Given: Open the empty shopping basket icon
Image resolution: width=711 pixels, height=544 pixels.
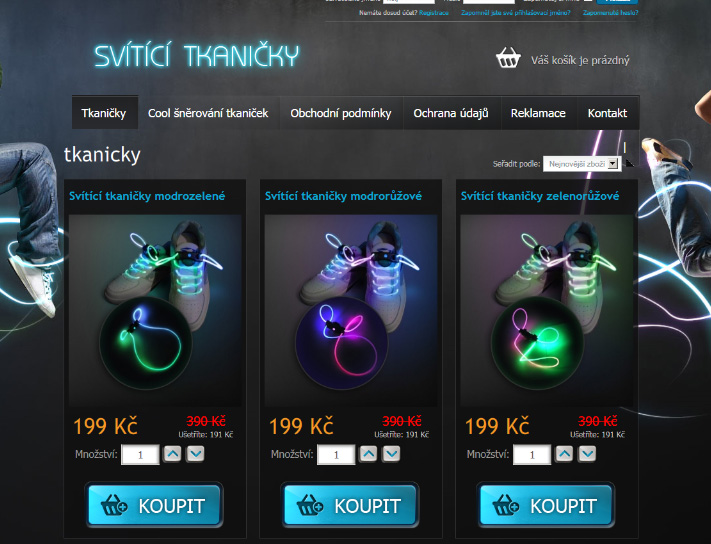Looking at the screenshot, I should tap(508, 58).
